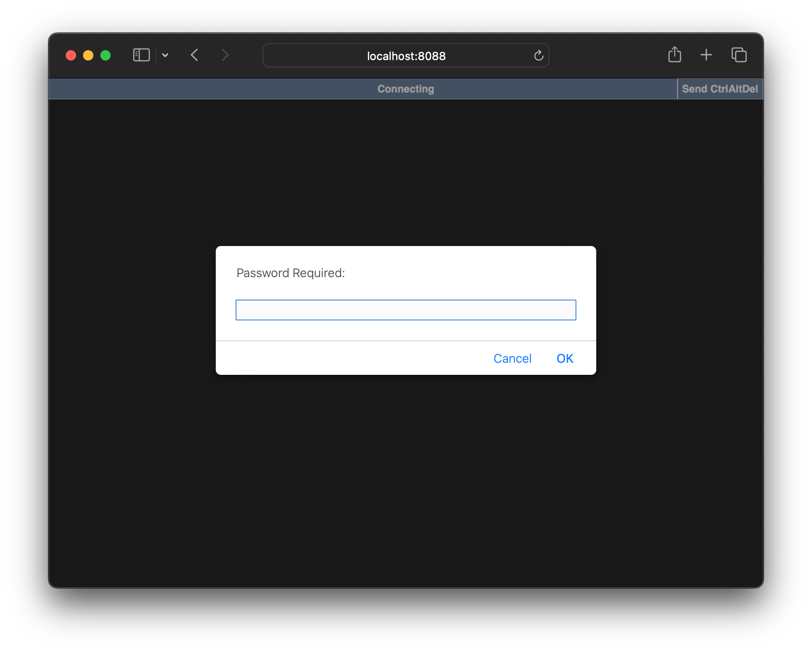Click the Send CtrlAltDel control
Viewport: 812px width, 652px height.
[x=719, y=89]
